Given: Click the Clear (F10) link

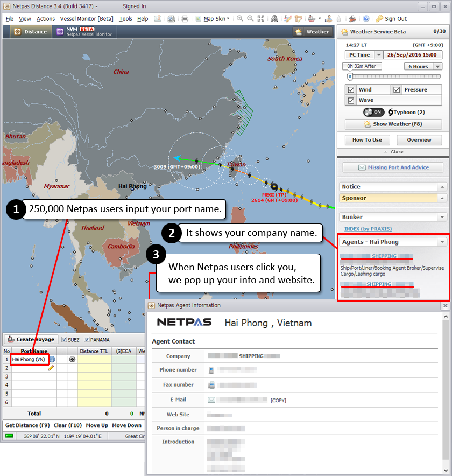Looking at the screenshot, I should [x=68, y=425].
